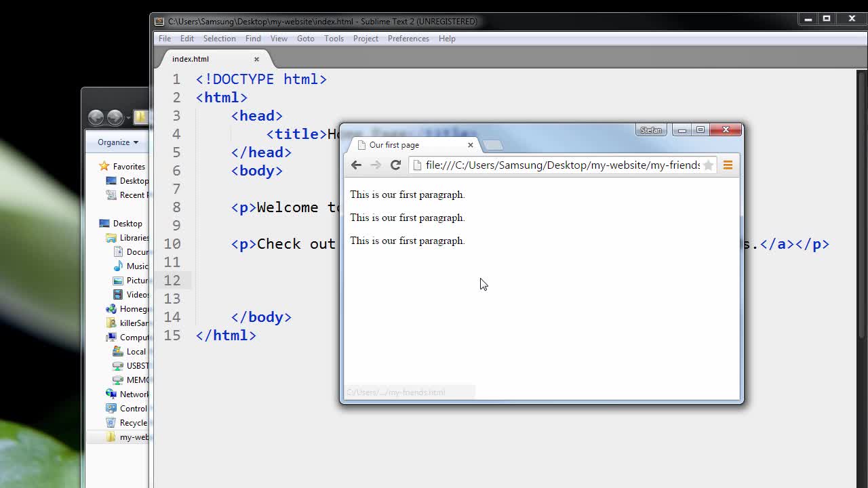Close the index.html tab in Sublime
The height and width of the screenshot is (488, 868).
point(256,59)
